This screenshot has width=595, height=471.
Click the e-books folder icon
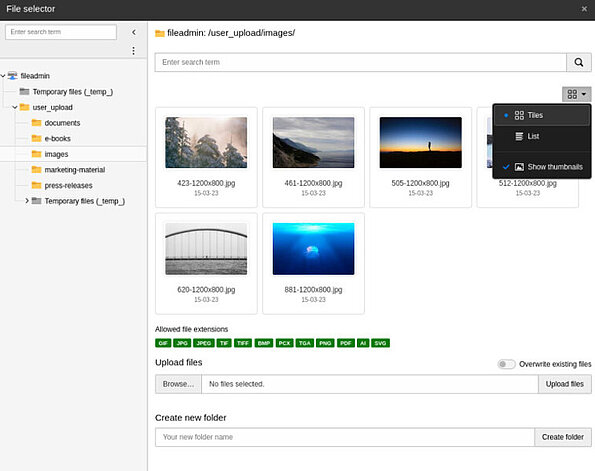click(36, 138)
